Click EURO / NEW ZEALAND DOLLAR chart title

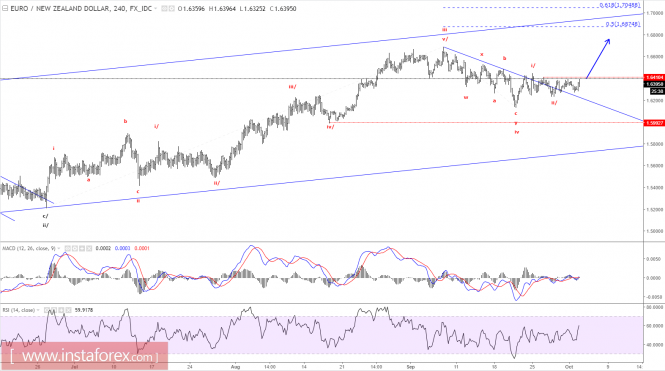coord(59,8)
